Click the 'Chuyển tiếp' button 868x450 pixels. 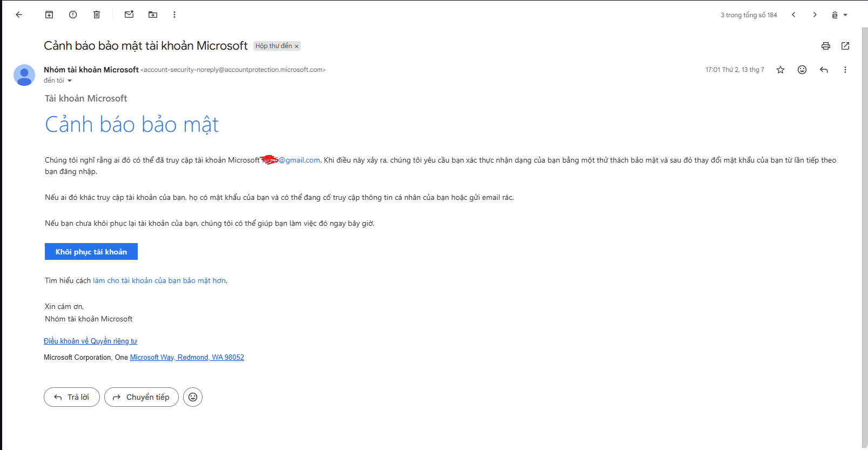click(142, 397)
